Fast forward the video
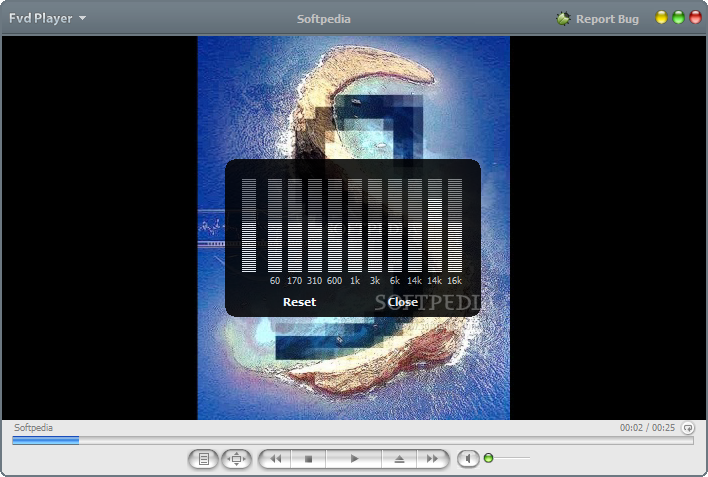 (433, 459)
